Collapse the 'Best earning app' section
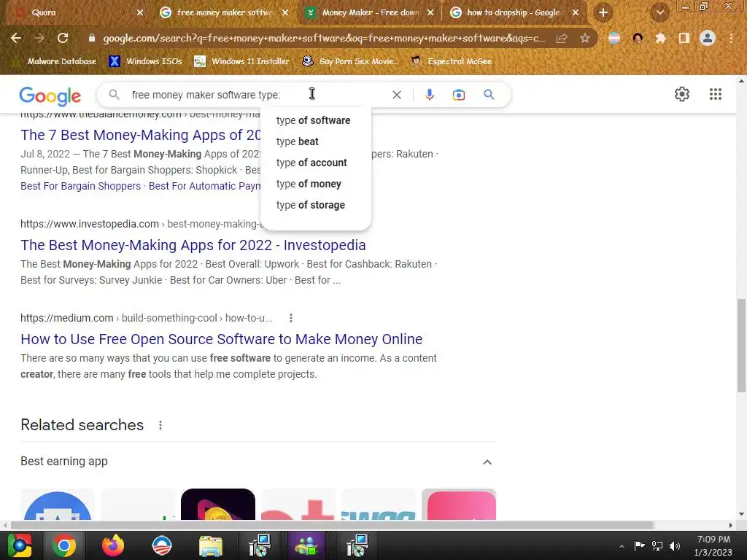The image size is (747, 560). tap(487, 462)
